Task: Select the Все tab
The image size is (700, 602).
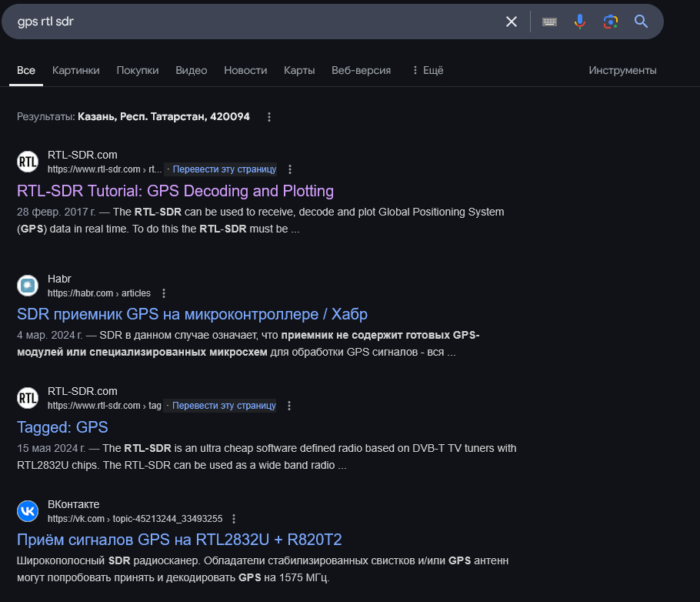Action: 26,71
